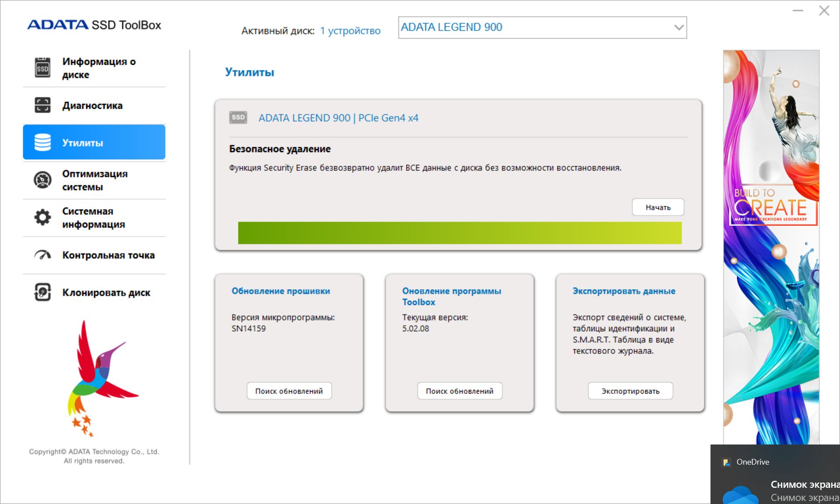The height and width of the screenshot is (504, 840).
Task: Click the firmware version 'SN14159' value
Action: pyautogui.click(x=248, y=329)
